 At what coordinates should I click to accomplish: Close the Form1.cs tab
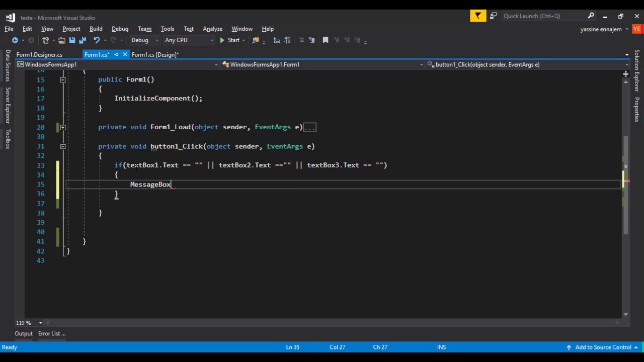pos(125,54)
